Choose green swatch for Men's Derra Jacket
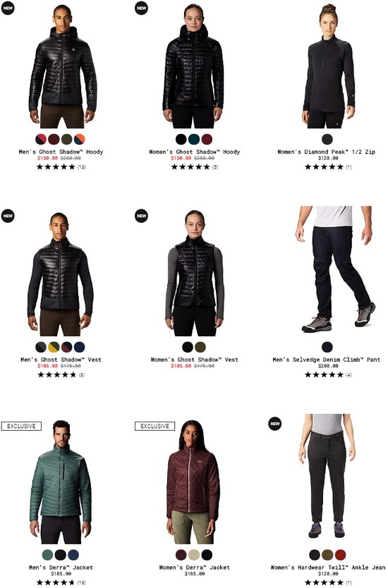Viewport: 388px width, 588px height. [48, 555]
